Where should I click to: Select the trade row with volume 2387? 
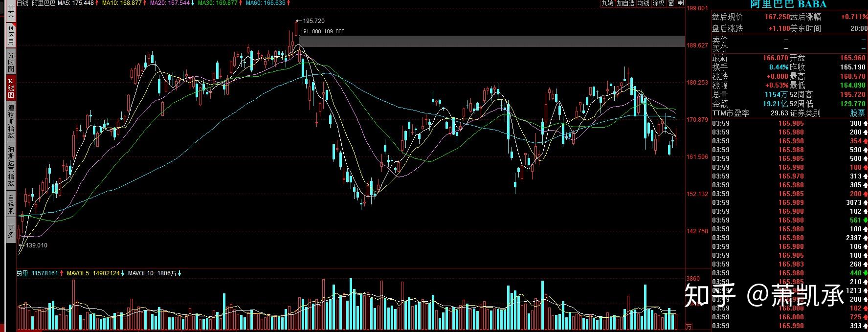[790, 238]
